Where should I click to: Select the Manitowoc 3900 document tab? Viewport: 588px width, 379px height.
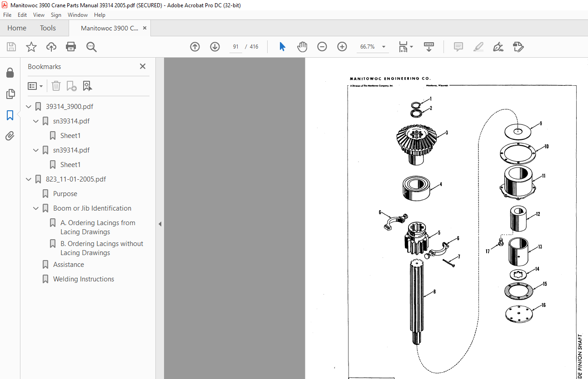(x=110, y=28)
